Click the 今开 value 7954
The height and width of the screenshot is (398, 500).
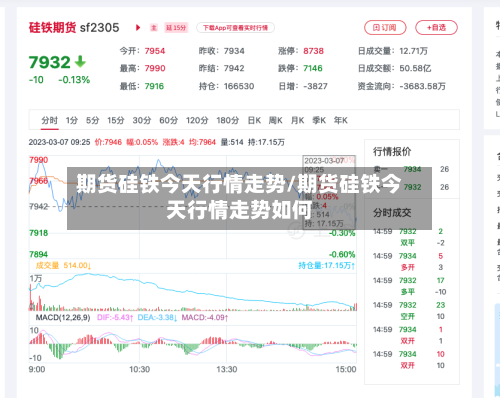coord(155,51)
